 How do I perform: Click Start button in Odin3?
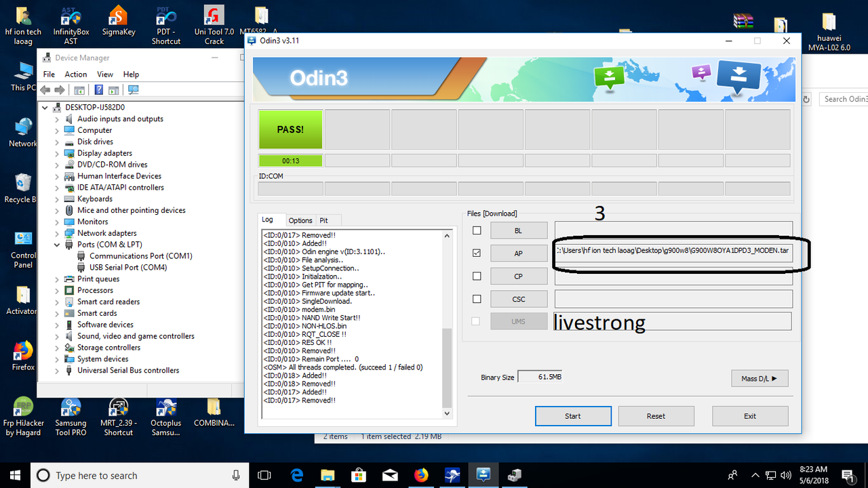point(573,416)
